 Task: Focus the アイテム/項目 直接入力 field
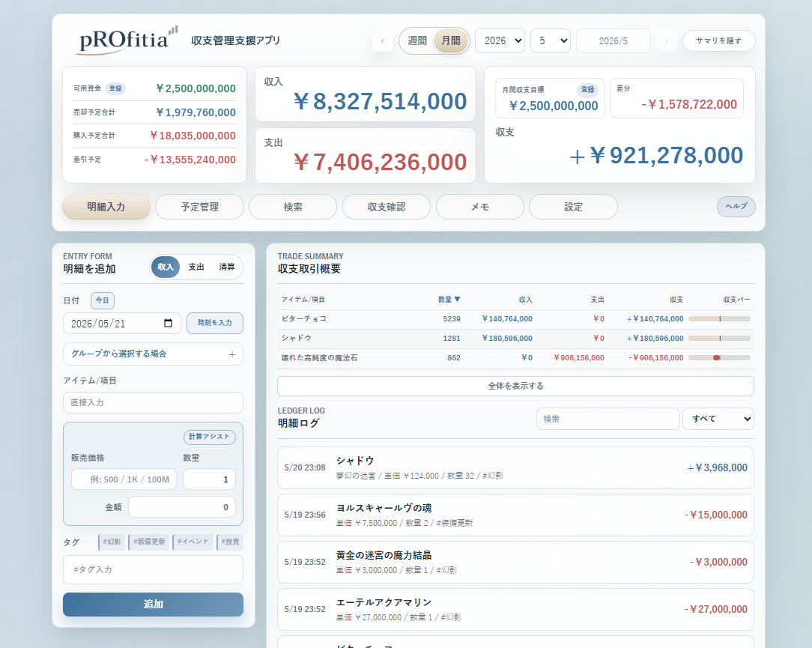pyautogui.click(x=153, y=402)
